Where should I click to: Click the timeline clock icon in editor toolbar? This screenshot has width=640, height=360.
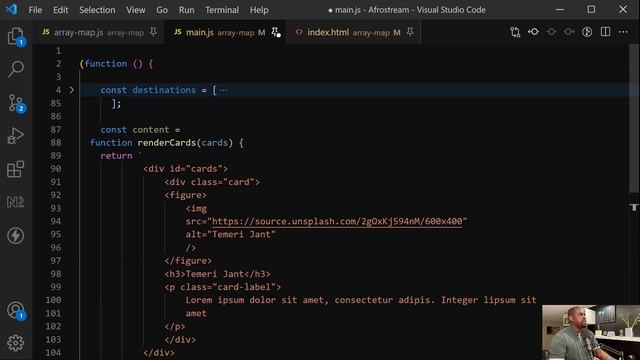click(587, 32)
